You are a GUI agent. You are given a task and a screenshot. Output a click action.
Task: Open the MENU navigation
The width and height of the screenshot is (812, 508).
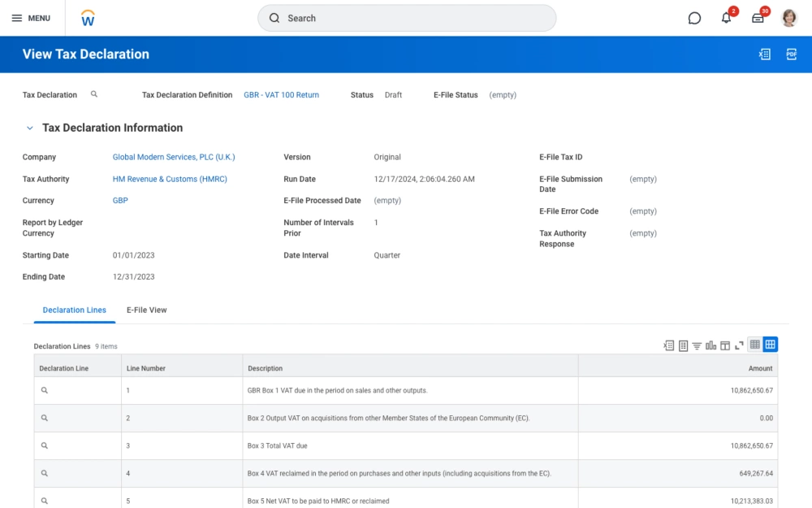[x=31, y=17]
